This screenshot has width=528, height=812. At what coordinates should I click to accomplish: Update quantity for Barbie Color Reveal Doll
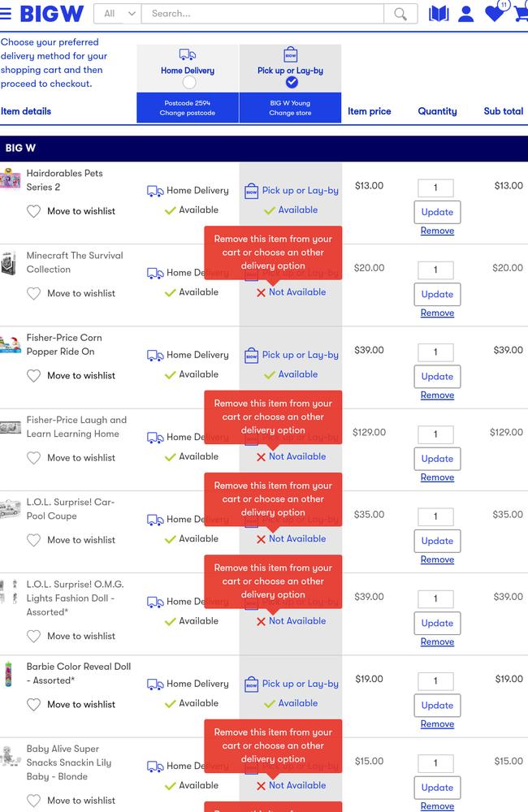[437, 706]
